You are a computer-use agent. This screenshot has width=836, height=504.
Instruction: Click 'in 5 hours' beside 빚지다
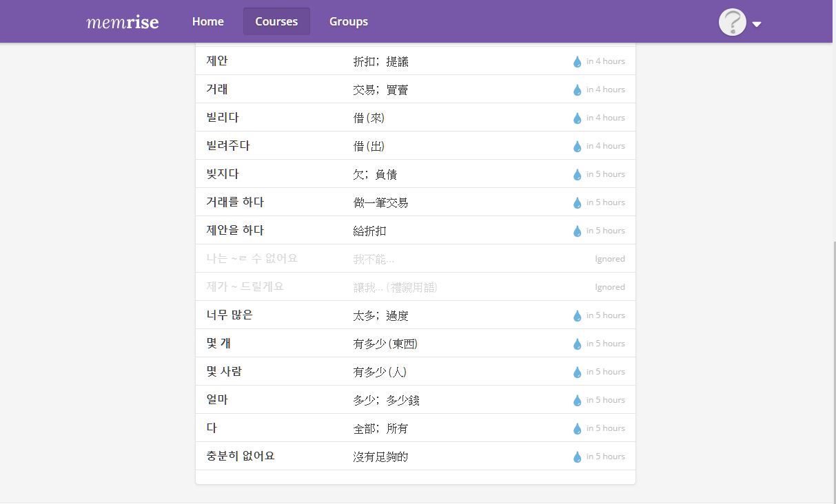click(x=606, y=174)
